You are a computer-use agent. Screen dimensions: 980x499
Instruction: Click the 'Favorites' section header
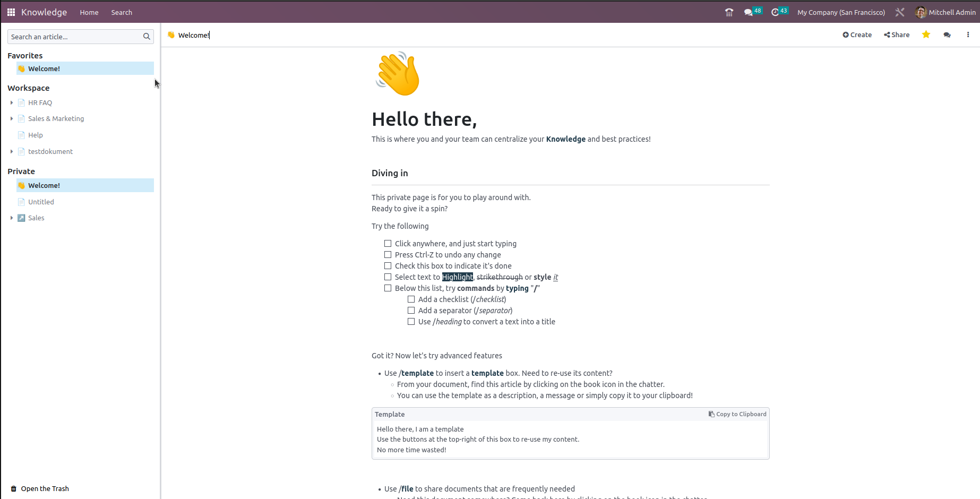[x=25, y=55]
